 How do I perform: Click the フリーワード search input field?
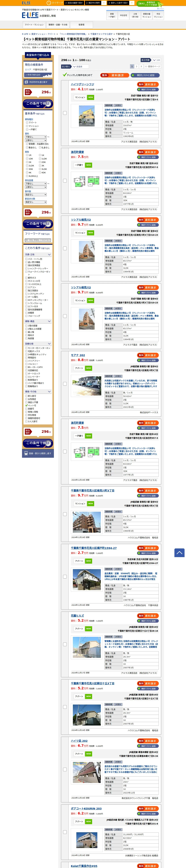38,240
